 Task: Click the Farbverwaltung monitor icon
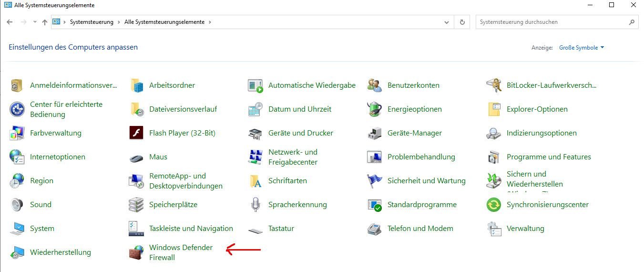pos(17,133)
